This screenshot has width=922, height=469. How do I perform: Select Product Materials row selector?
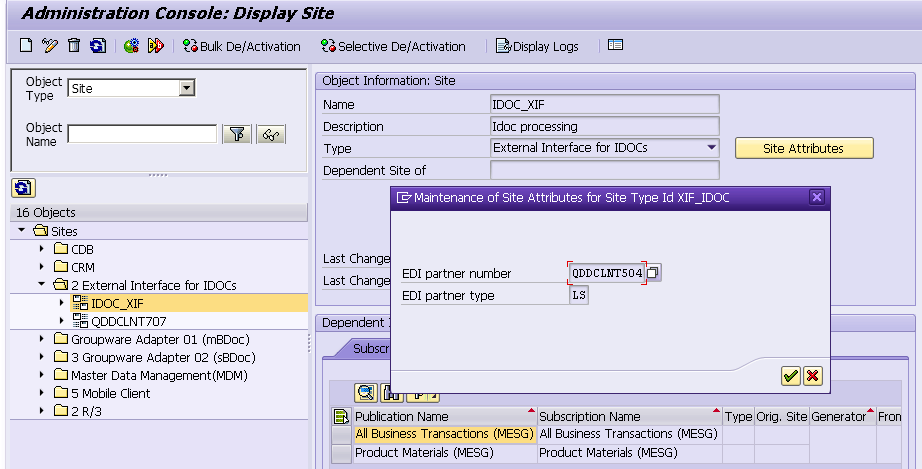(342, 453)
